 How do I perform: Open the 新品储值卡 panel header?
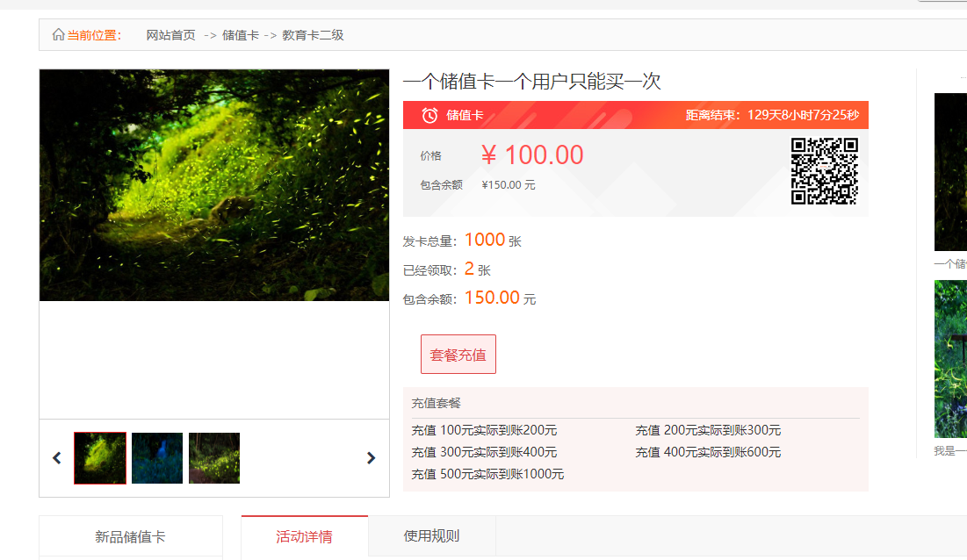pyautogui.click(x=130, y=537)
